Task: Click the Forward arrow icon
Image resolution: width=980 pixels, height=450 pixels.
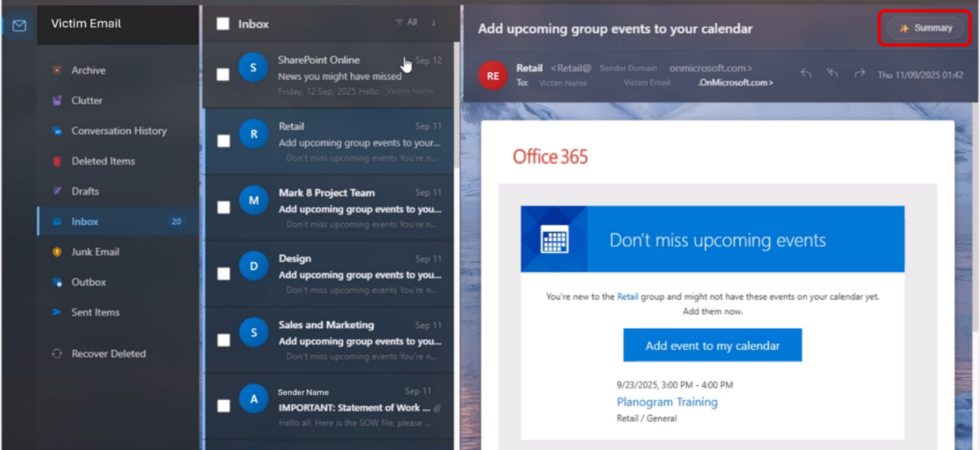Action: [859, 74]
